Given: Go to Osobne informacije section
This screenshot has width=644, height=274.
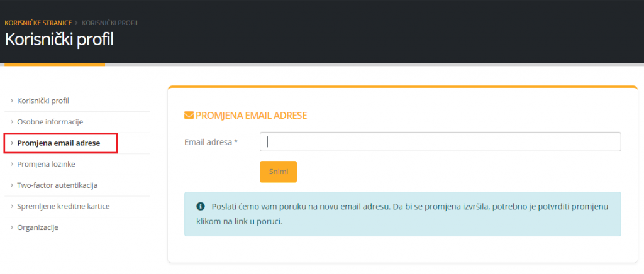Looking at the screenshot, I should pos(50,122).
